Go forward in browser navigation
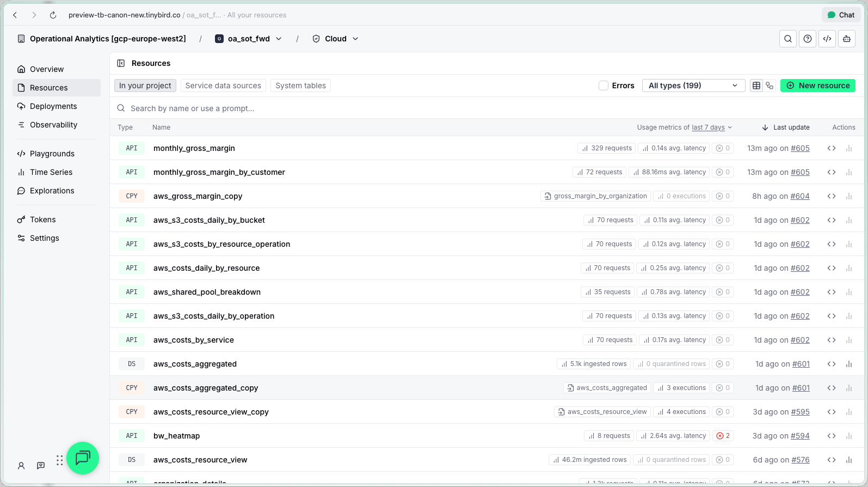The height and width of the screenshot is (487, 868). 34,15
